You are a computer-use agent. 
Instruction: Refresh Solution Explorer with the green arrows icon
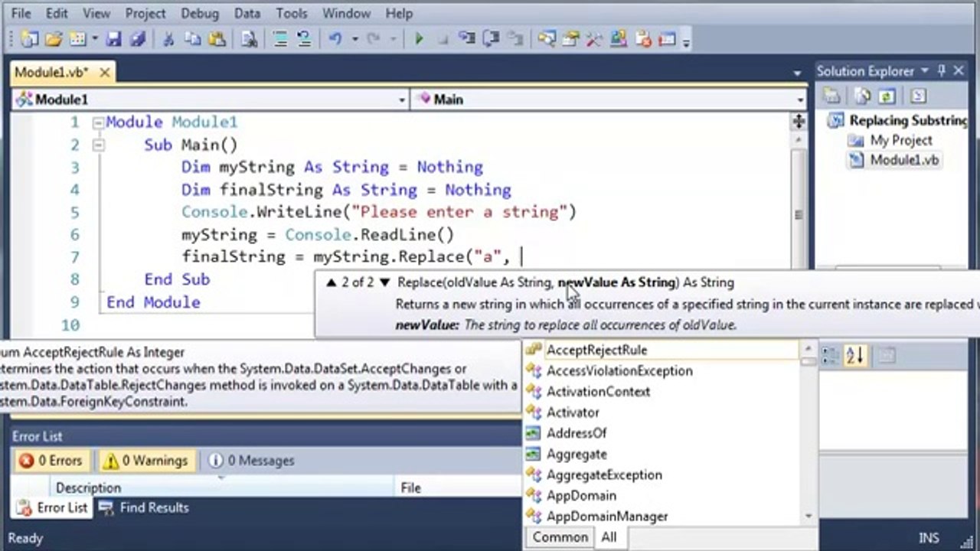[x=887, y=96]
